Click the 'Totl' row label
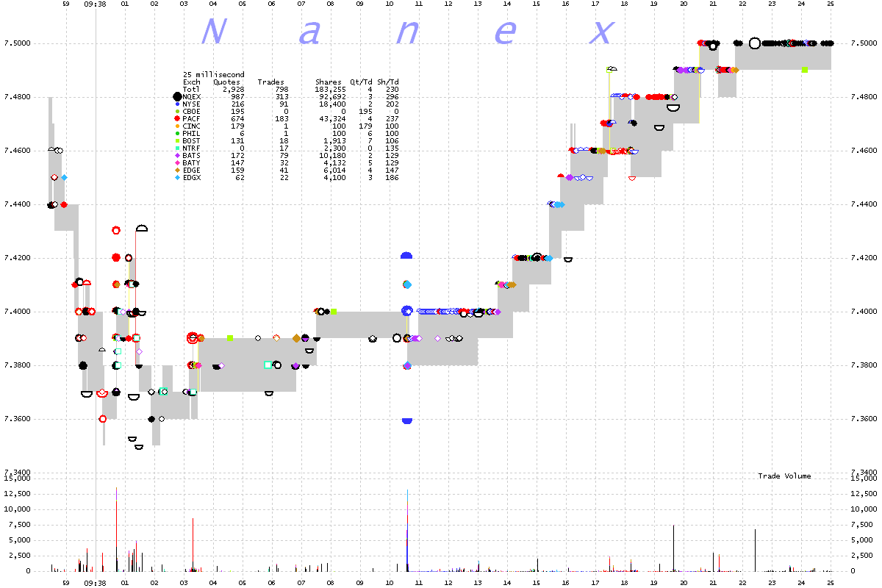The height and width of the screenshot is (588, 882). [191, 90]
